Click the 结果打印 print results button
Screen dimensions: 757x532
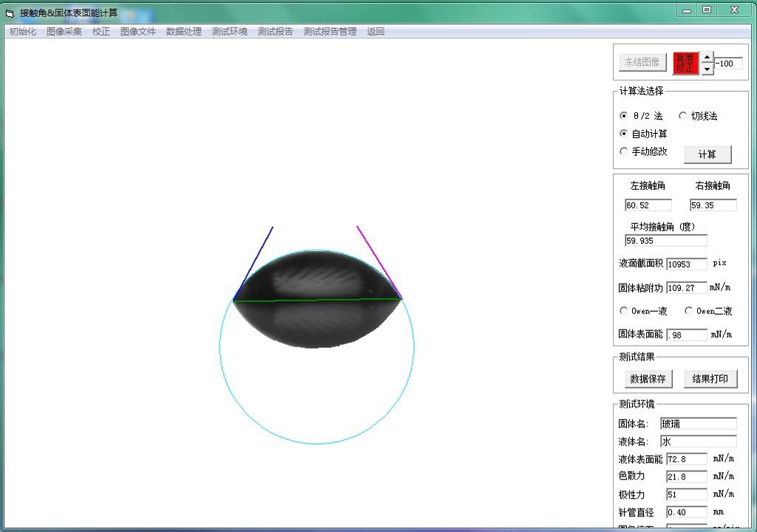tap(710, 379)
